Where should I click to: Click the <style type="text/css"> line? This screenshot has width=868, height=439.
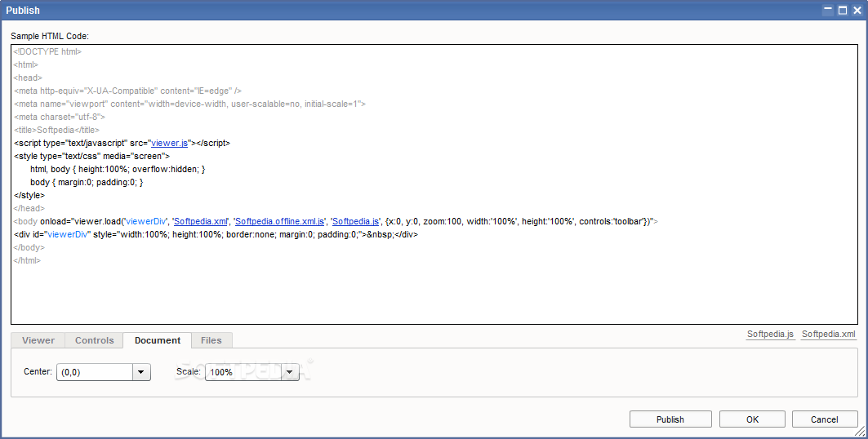[92, 156]
